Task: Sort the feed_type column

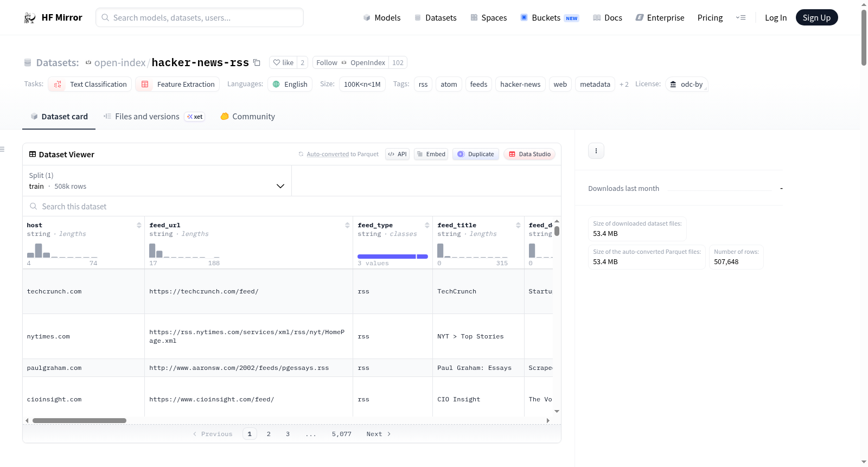Action: click(x=427, y=225)
